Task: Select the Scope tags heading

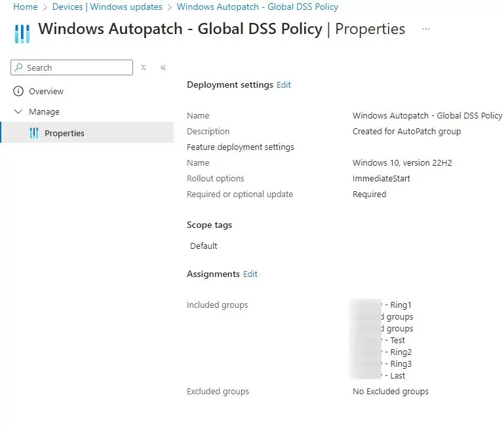Action: [x=209, y=225]
